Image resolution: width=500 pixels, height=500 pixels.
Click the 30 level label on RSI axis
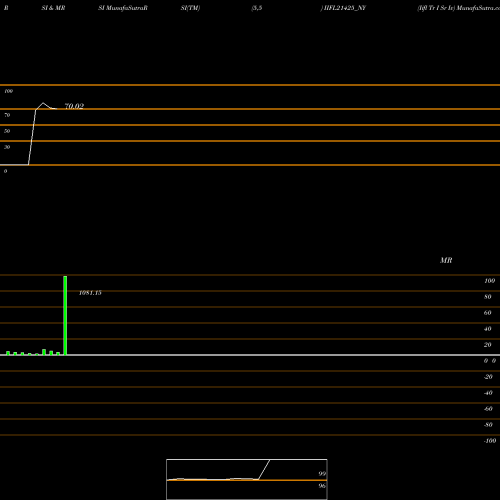(x=7, y=147)
